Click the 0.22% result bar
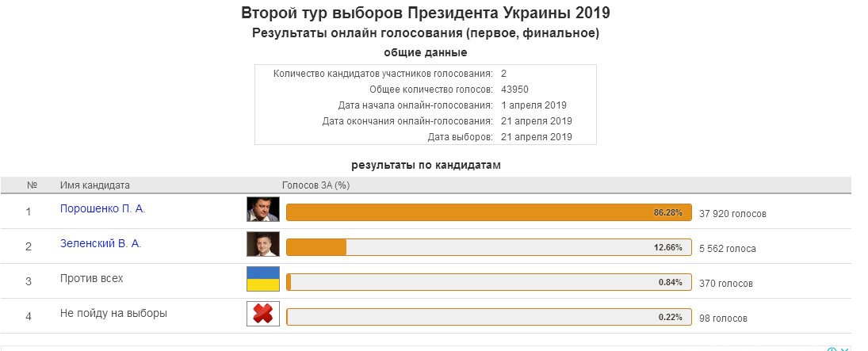The image size is (868, 351). [489, 317]
